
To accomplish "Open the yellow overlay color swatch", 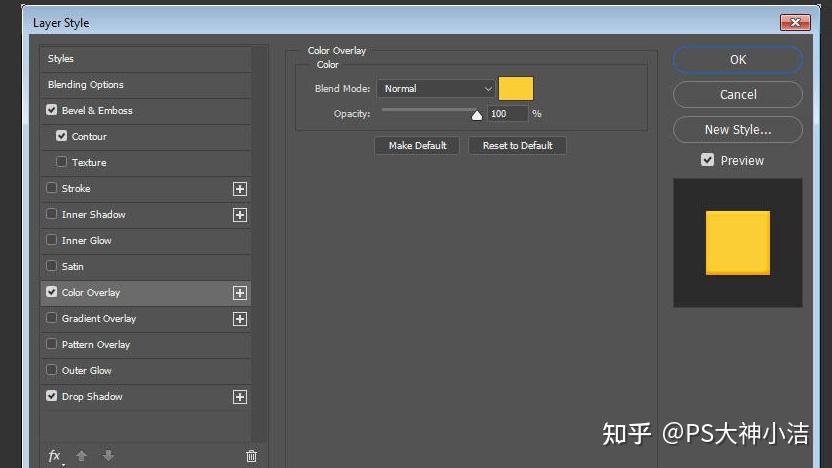I will (516, 89).
